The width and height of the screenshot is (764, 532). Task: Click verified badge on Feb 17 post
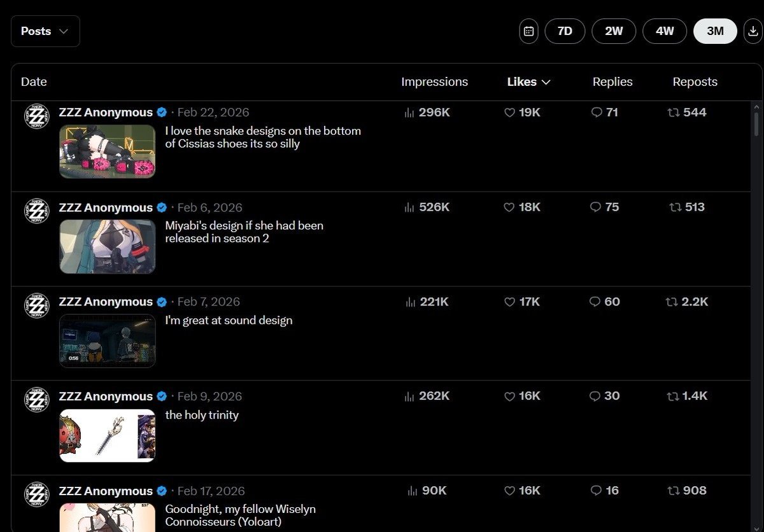pyautogui.click(x=162, y=491)
